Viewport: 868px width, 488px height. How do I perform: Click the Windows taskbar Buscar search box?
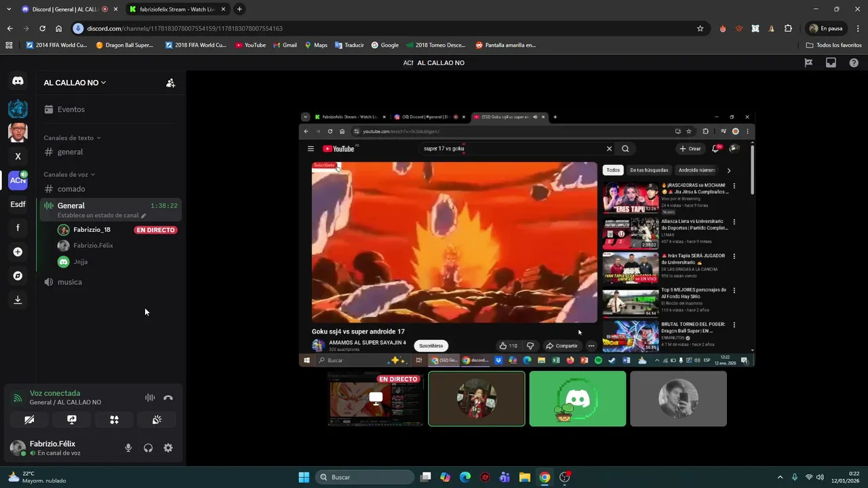[365, 477]
